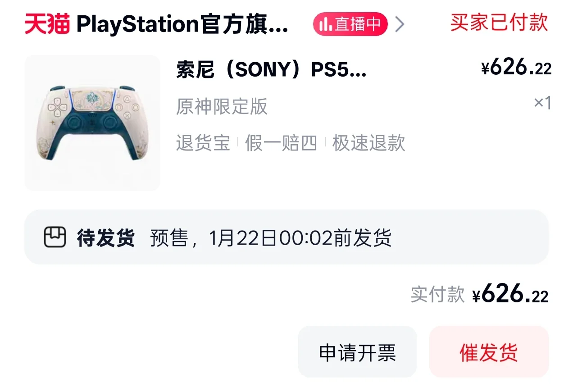Tap the 实付款 label
The height and width of the screenshot is (392, 573).
(437, 295)
